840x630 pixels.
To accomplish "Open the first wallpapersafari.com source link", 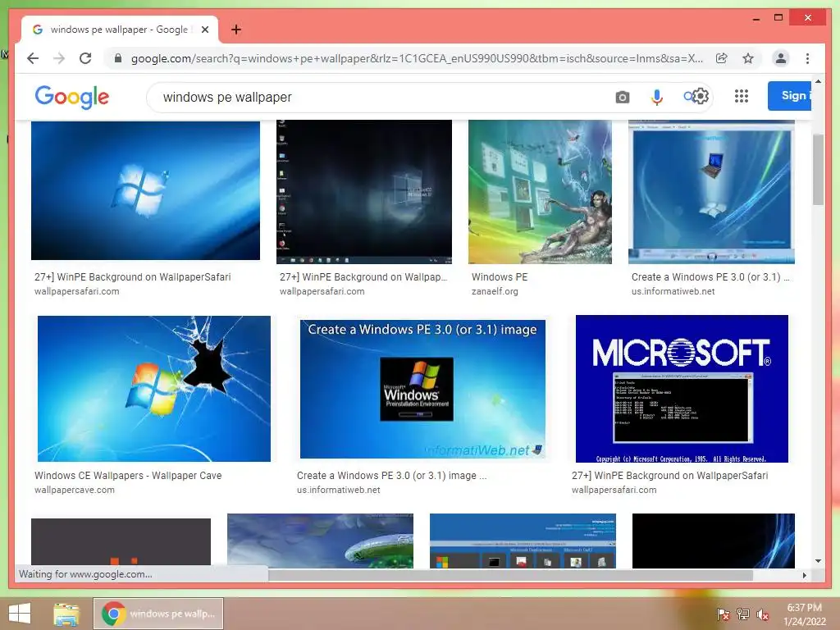I will pyautogui.click(x=76, y=291).
